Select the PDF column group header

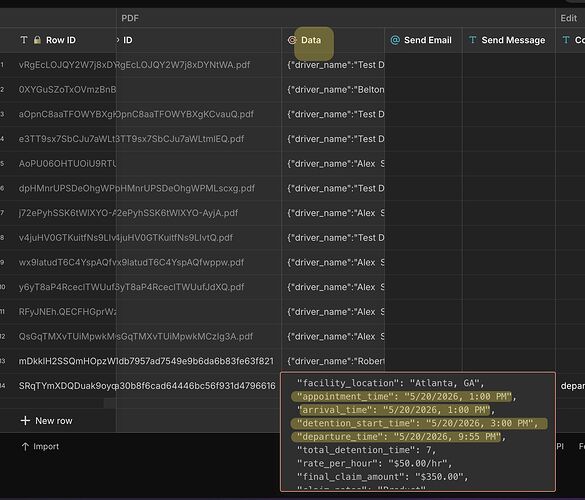(130, 18)
